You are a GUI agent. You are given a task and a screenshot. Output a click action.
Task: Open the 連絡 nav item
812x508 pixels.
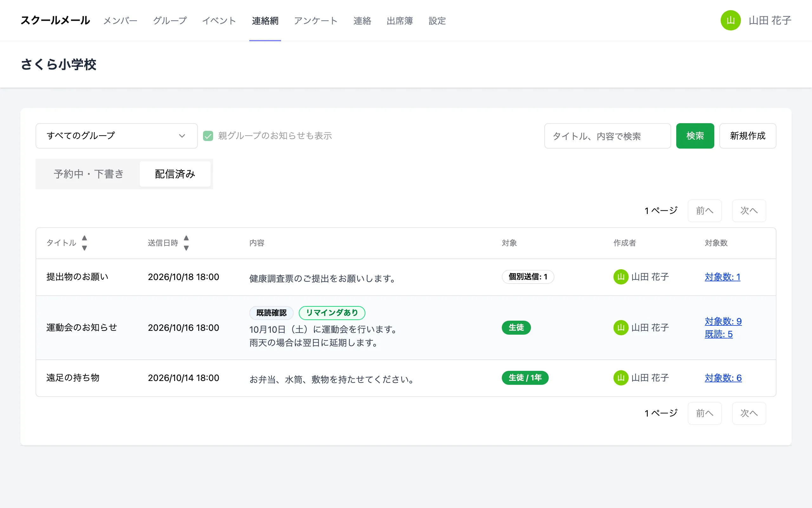tap(362, 21)
